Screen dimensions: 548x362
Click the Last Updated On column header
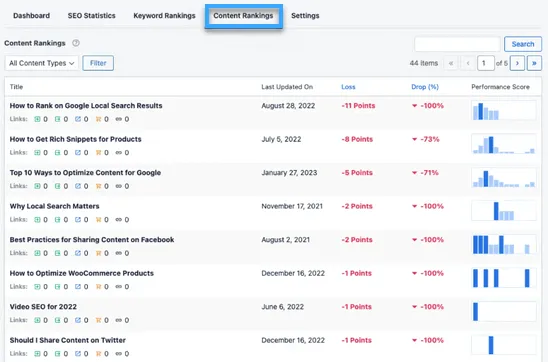coord(287,87)
